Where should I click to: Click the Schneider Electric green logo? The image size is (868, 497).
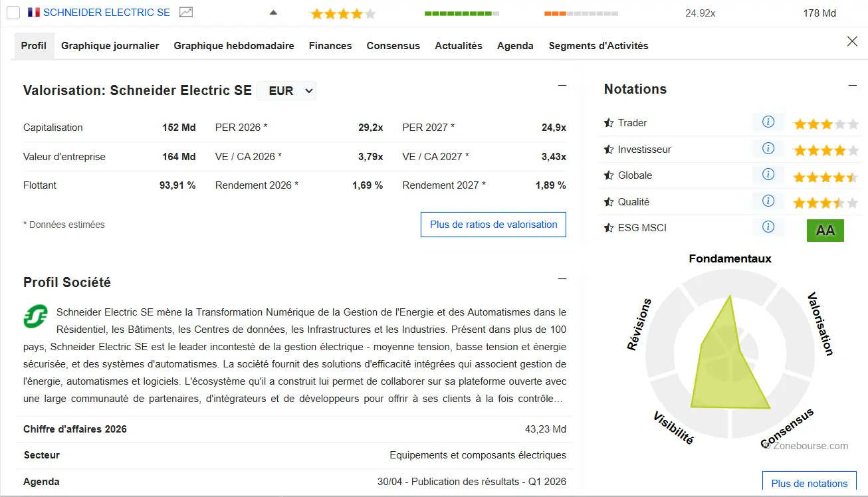(36, 316)
